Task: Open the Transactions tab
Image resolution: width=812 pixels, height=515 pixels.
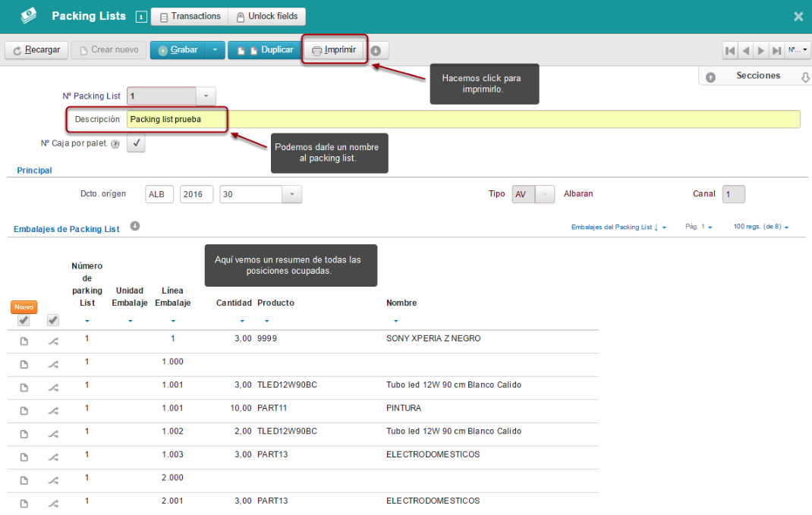Action: (x=190, y=17)
